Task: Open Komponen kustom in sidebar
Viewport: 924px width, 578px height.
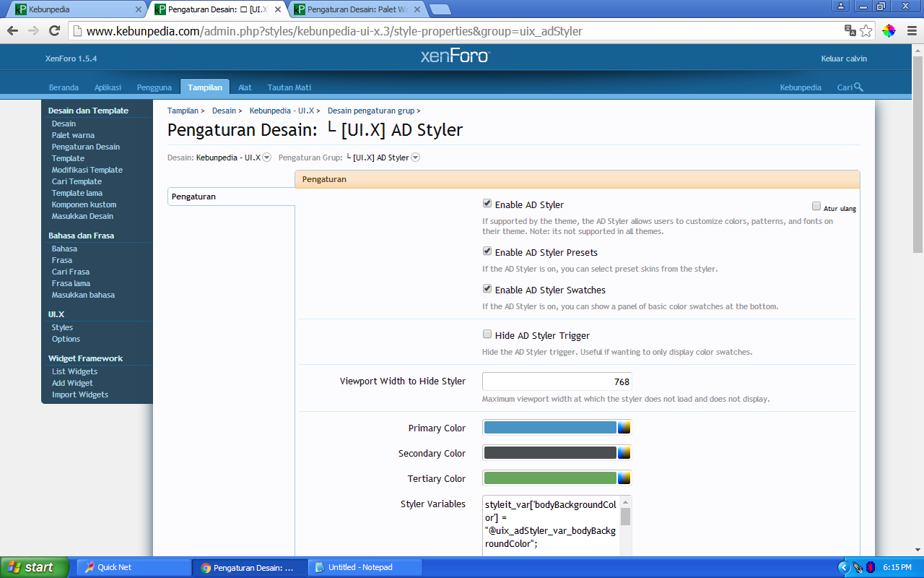Action: [84, 204]
